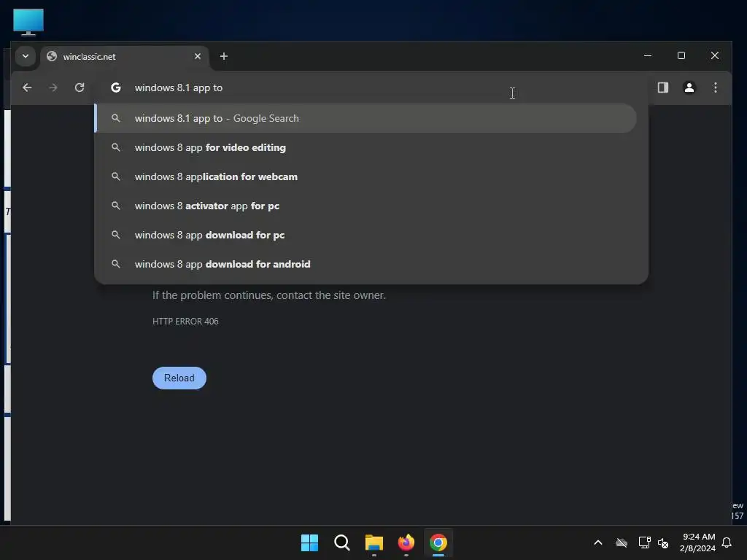Close the winclassic.net tab
The width and height of the screenshot is (747, 560).
[x=197, y=56]
